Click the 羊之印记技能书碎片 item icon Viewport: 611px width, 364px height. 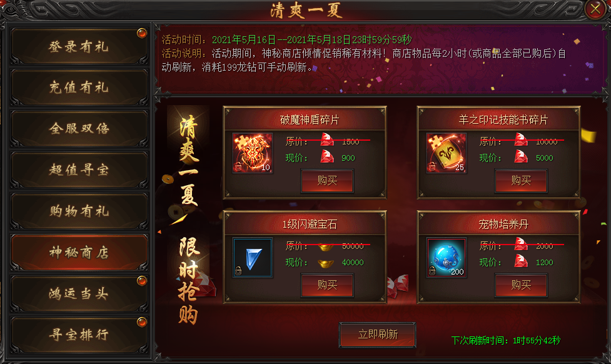446,153
